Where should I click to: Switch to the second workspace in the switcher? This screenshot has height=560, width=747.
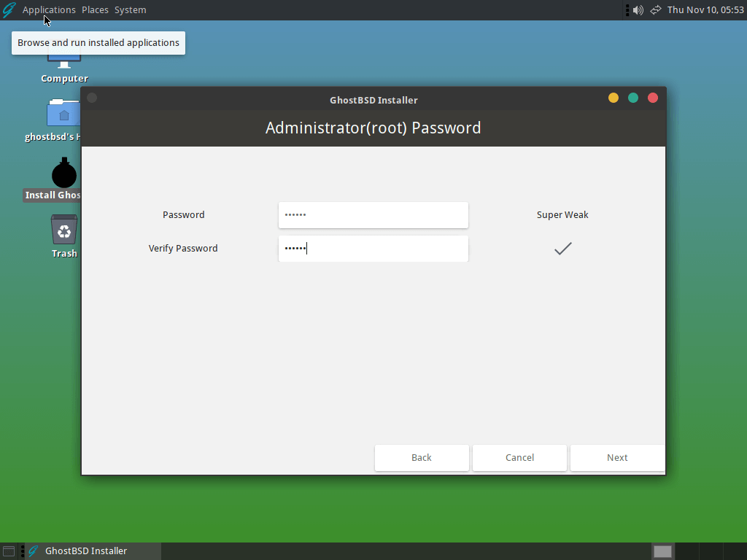(686, 551)
